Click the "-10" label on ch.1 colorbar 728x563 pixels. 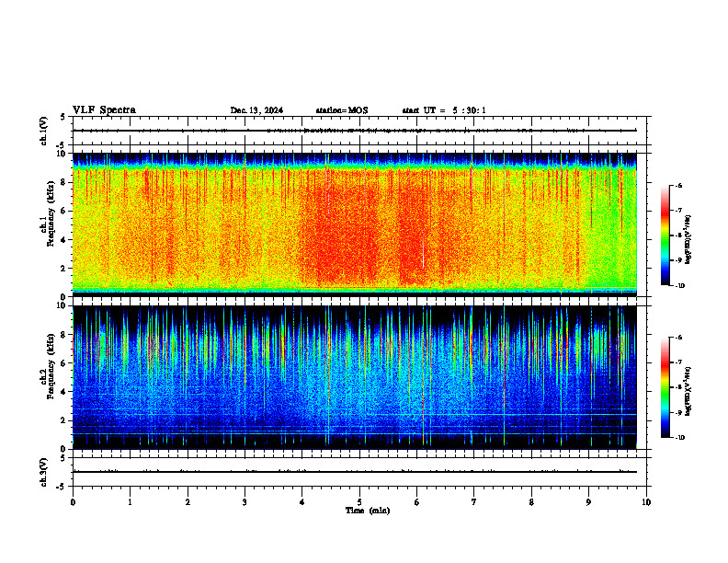679,286
